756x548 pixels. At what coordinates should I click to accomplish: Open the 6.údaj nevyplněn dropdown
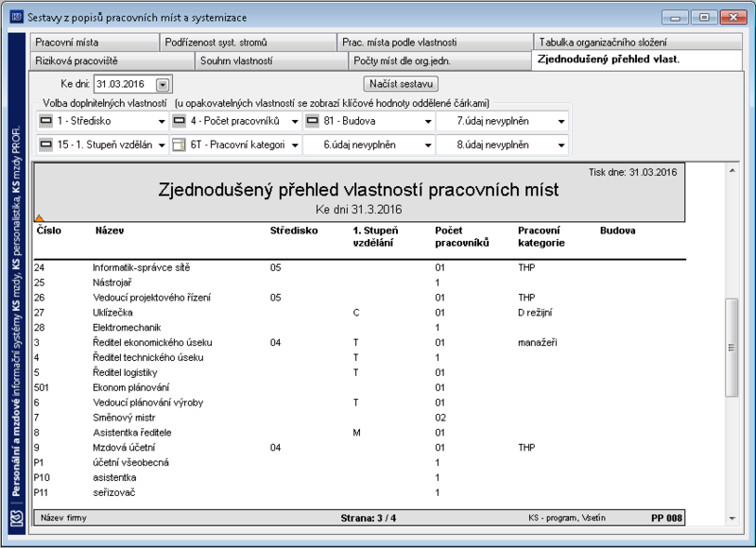428,146
